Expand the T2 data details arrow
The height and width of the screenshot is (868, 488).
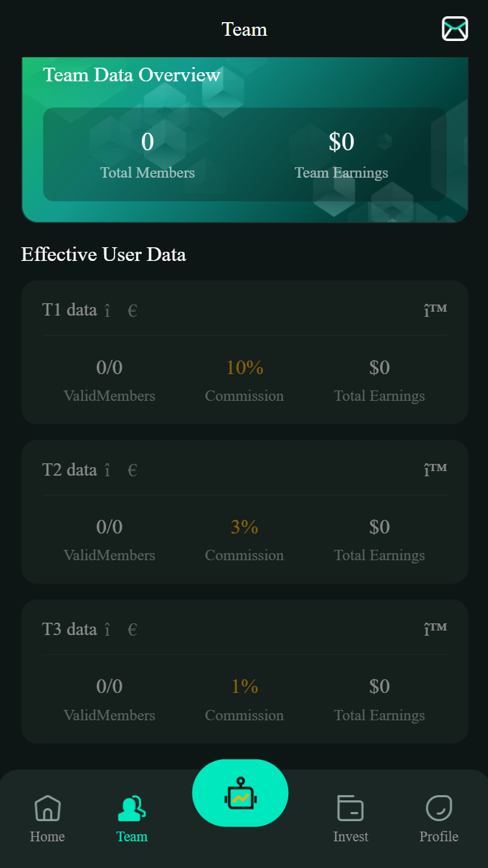point(435,469)
